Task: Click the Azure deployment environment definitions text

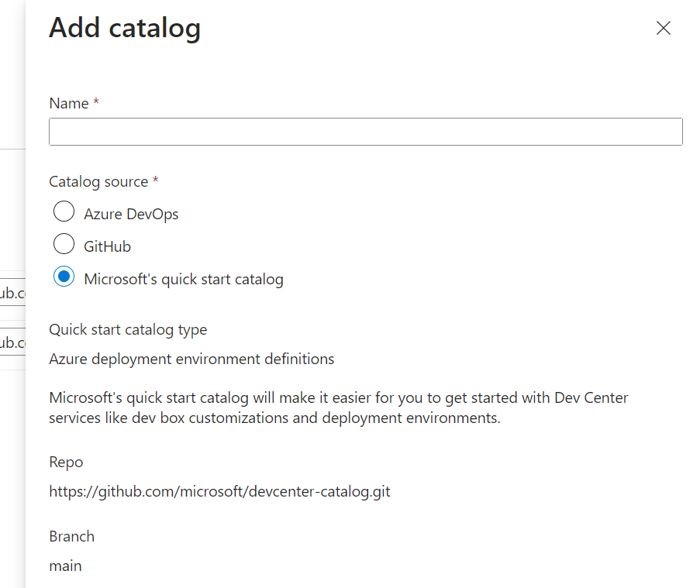Action: 191,359
